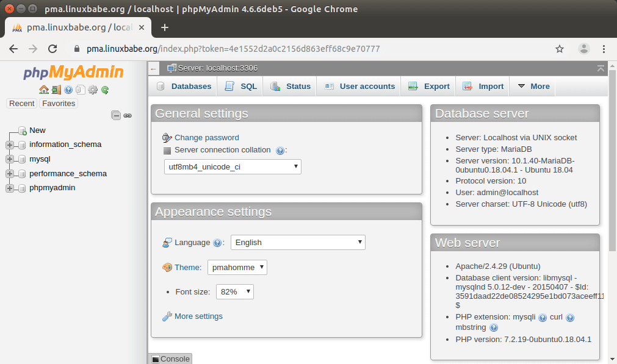Open the Console bar at bottom
The width and height of the screenshot is (617, 364).
(x=170, y=359)
